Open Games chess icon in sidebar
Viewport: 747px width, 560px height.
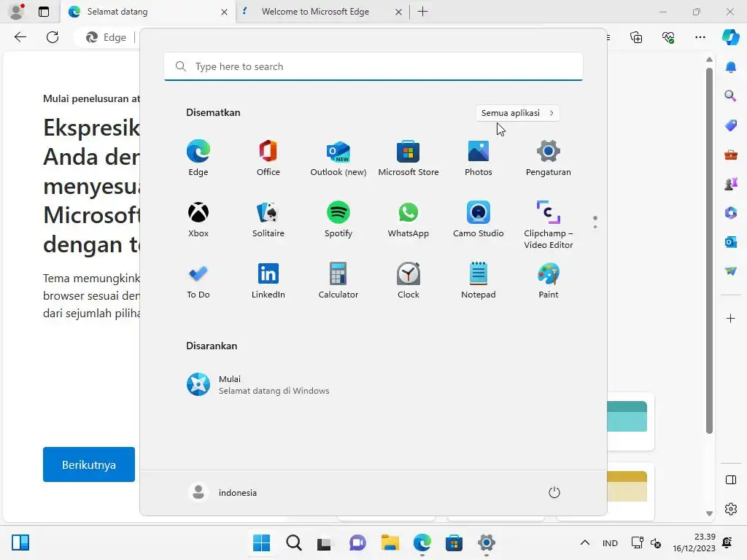tap(731, 184)
